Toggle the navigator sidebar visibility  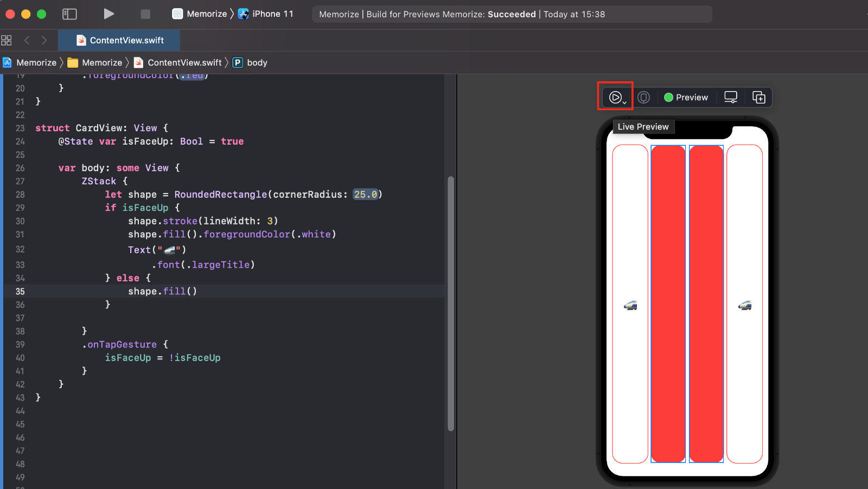pyautogui.click(x=70, y=14)
